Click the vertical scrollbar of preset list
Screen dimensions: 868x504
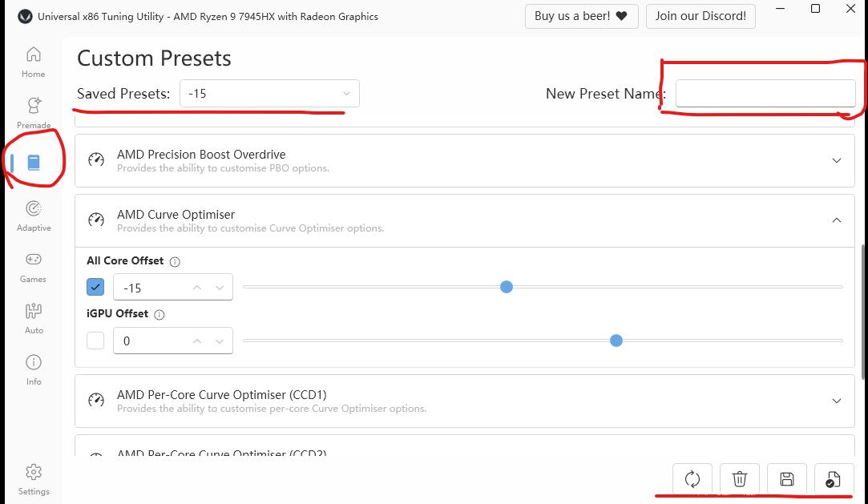[x=863, y=312]
